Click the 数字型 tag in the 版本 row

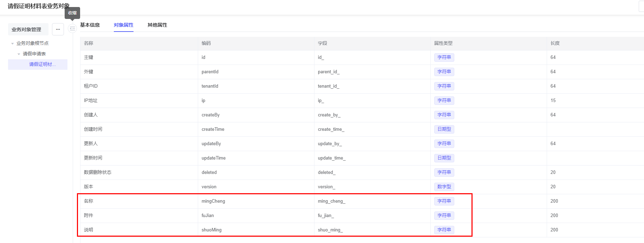tap(444, 187)
